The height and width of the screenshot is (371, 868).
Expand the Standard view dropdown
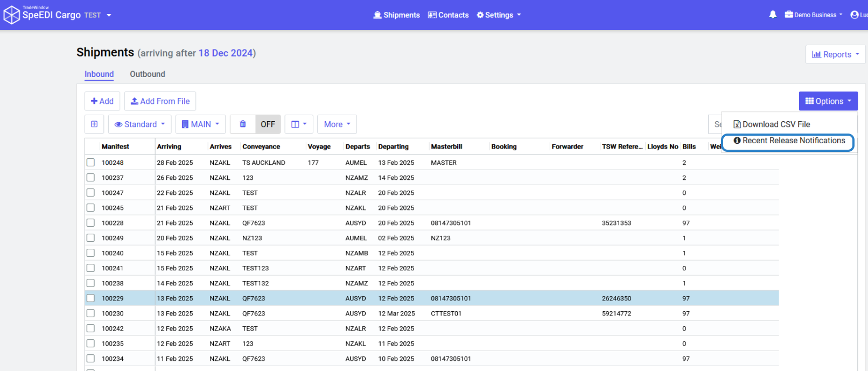coord(139,124)
